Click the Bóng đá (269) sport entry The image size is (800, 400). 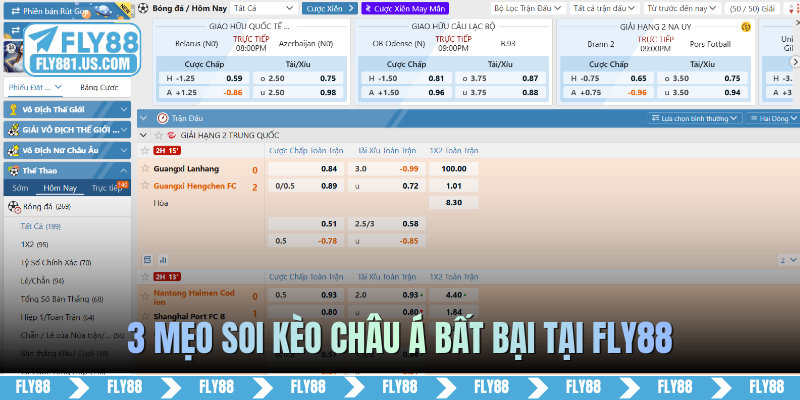tap(67, 207)
